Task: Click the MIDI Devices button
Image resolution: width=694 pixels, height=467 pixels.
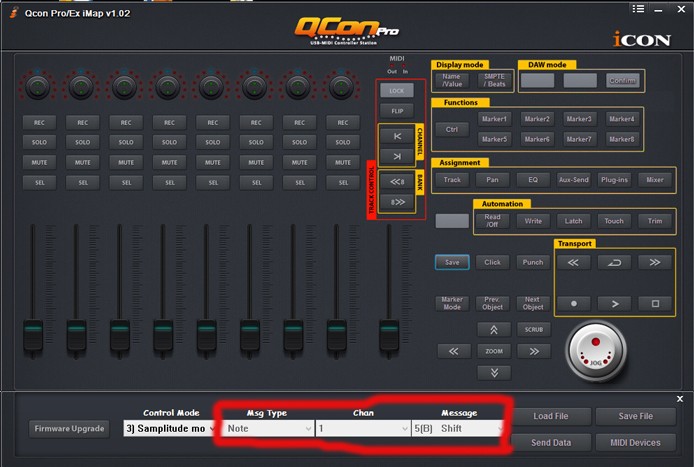Action: coord(636,443)
